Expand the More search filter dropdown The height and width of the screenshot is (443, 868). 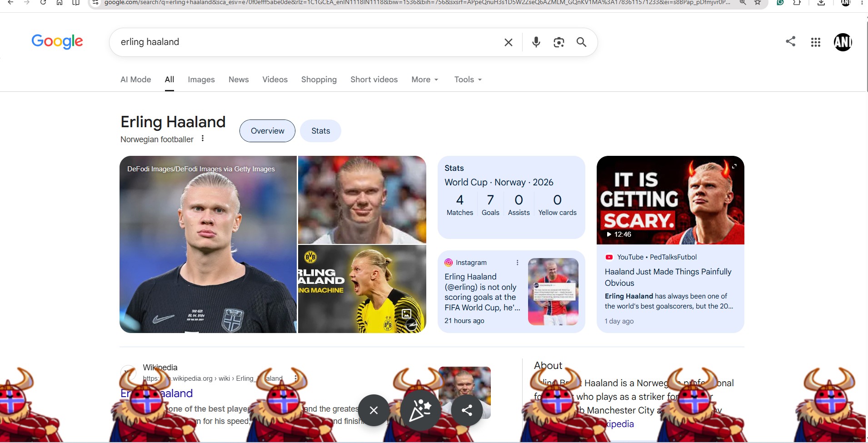click(425, 80)
